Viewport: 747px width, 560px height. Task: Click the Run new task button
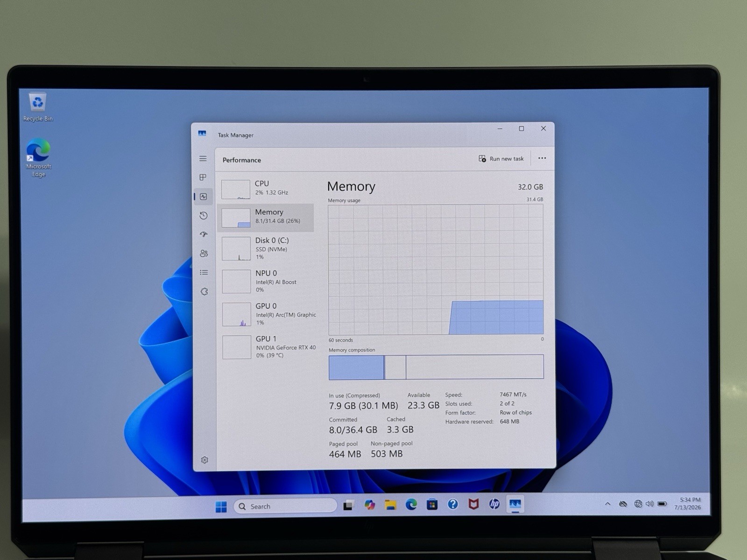(x=501, y=159)
